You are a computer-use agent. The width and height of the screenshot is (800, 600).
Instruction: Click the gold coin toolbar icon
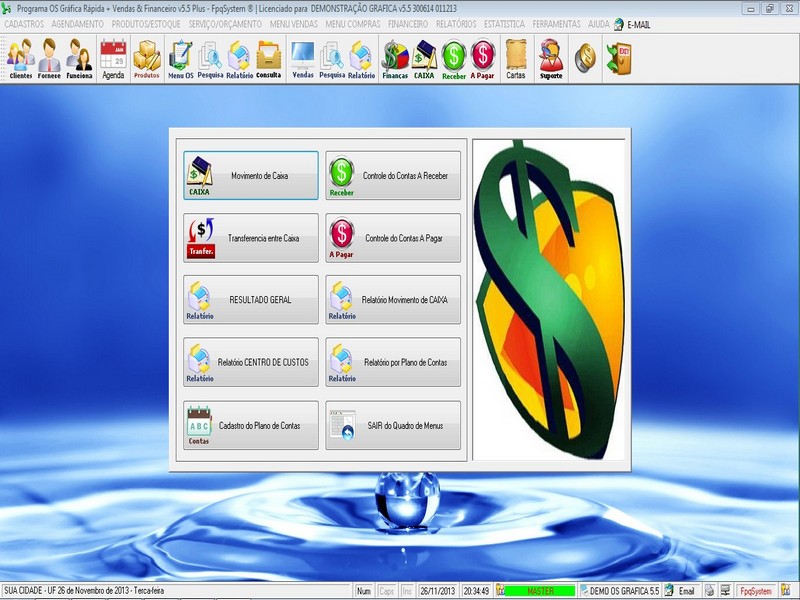tap(585, 58)
